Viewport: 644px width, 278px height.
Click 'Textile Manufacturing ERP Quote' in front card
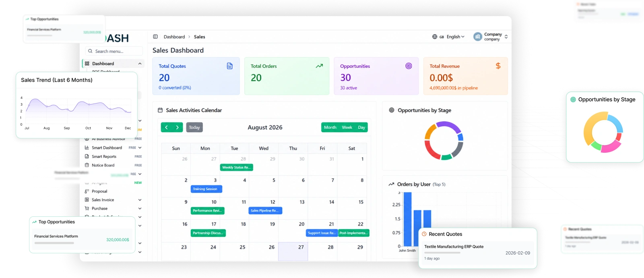(454, 247)
